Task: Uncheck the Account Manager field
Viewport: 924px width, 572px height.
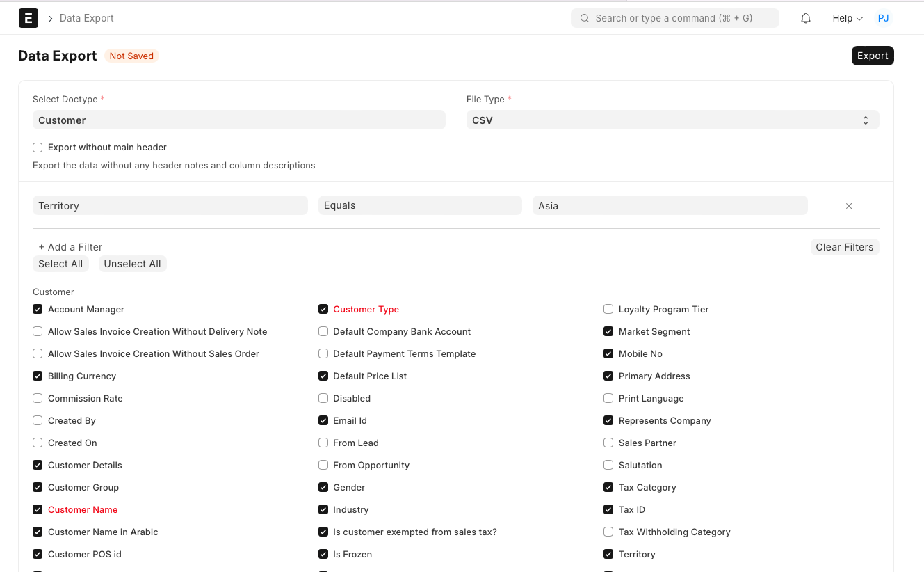Action: pos(37,309)
